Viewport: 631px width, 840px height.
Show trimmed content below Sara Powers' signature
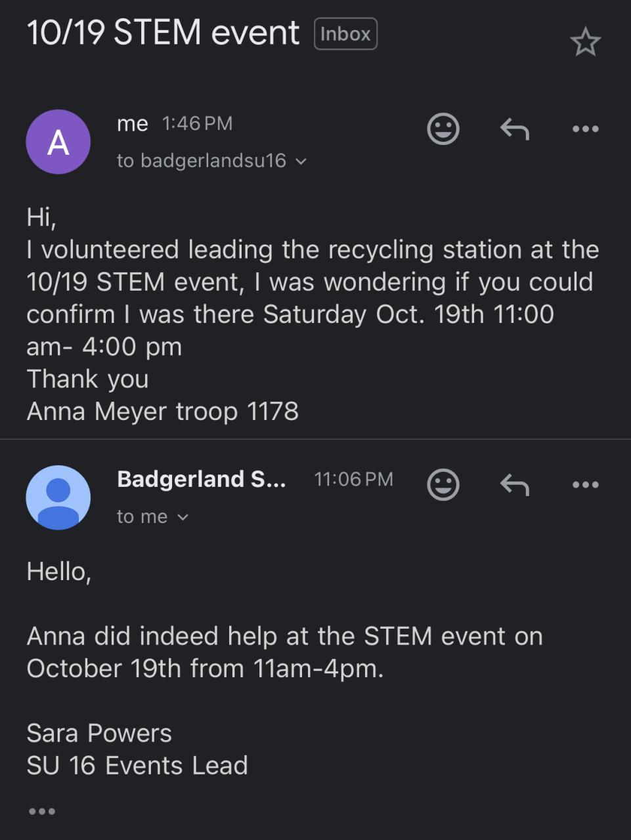(x=42, y=812)
